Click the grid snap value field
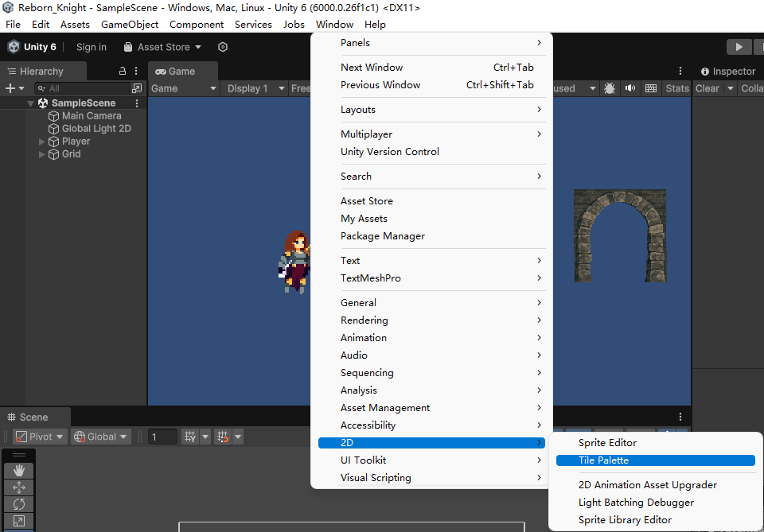The image size is (764, 532). [x=162, y=437]
